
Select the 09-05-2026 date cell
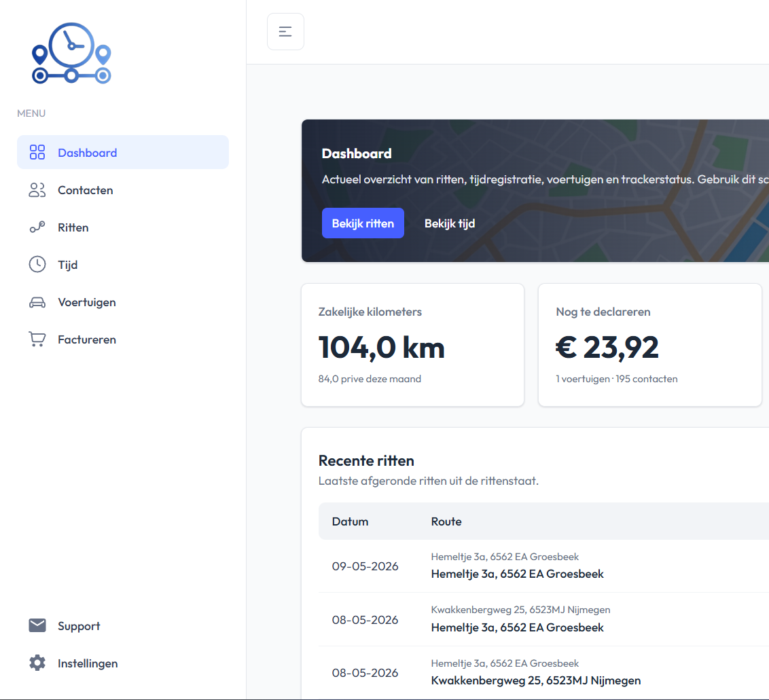point(365,566)
